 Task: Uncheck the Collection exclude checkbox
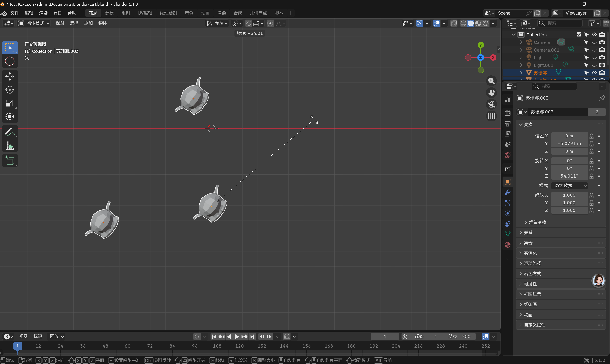pos(579,35)
